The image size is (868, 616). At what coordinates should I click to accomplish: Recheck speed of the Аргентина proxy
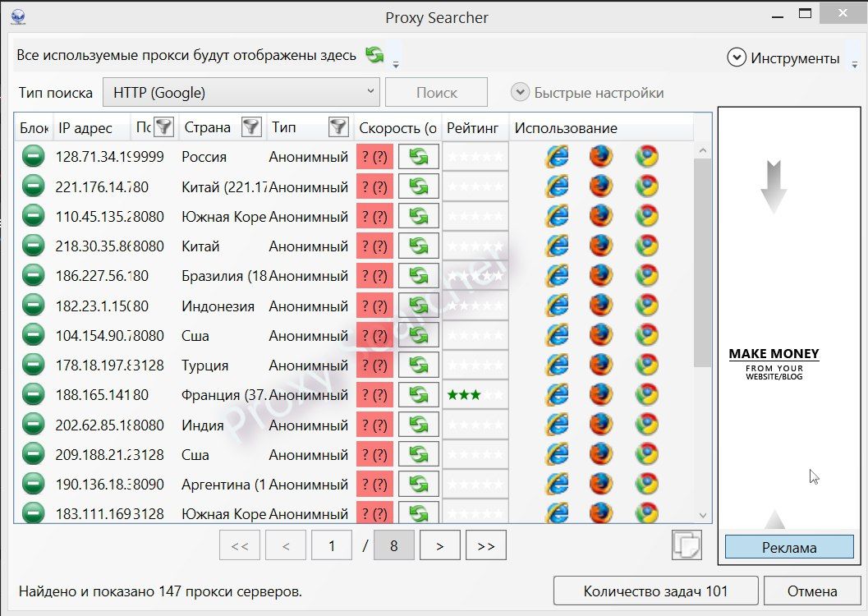point(419,485)
